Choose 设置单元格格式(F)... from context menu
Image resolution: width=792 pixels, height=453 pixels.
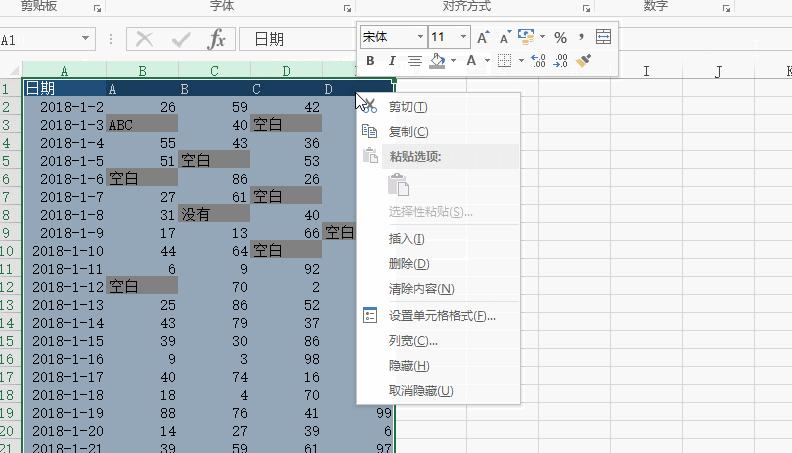pos(438,316)
